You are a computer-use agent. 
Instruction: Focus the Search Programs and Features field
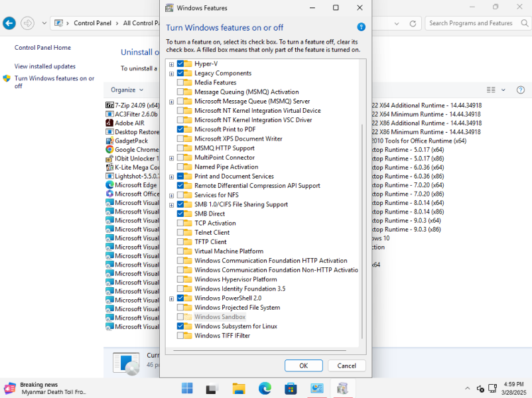pyautogui.click(x=471, y=23)
